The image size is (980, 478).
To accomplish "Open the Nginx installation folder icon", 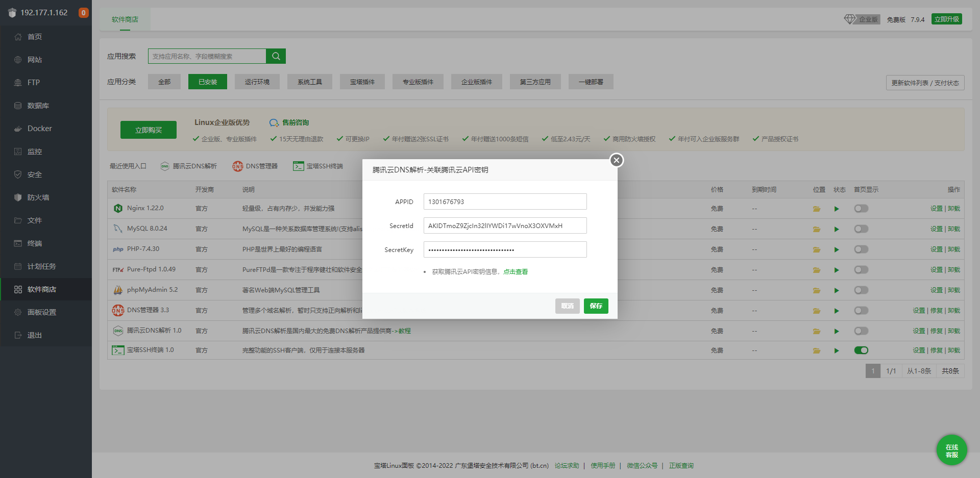I will pyautogui.click(x=817, y=209).
